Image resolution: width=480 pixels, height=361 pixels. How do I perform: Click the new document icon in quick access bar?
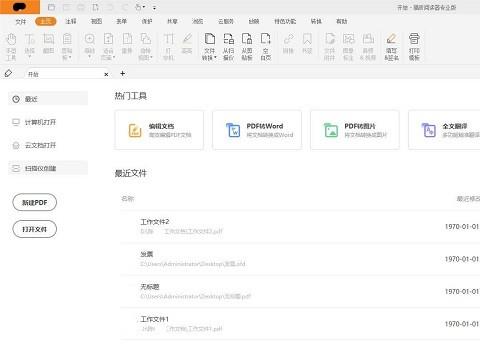point(96,7)
